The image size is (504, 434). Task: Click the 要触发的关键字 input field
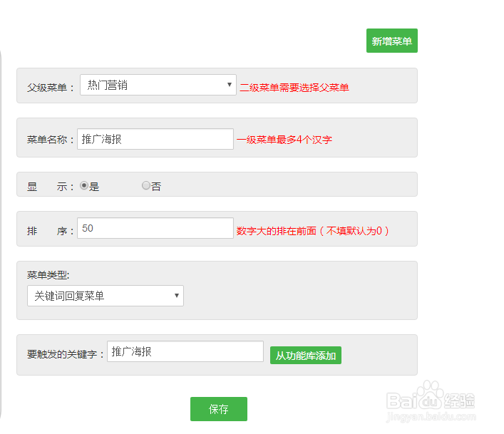[x=185, y=351]
